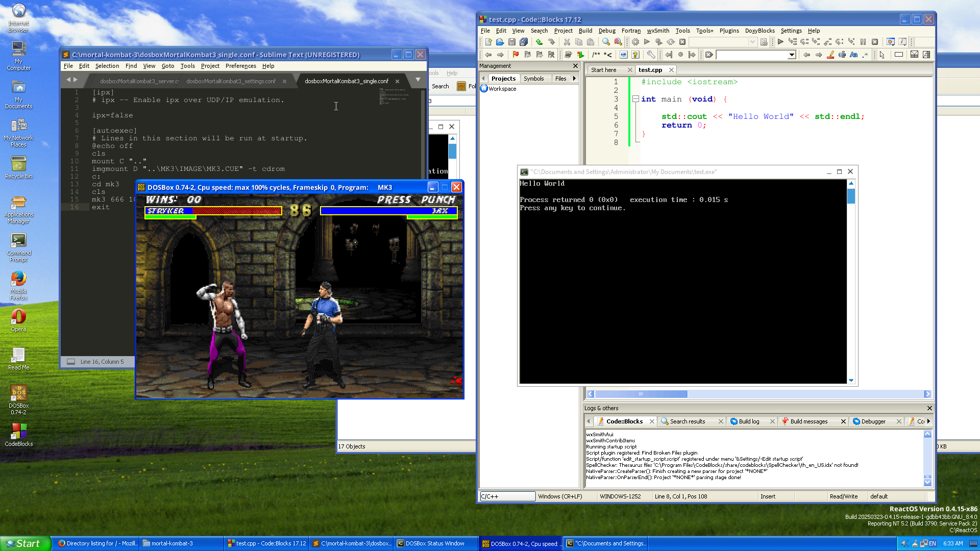Click EN language indicator in tray

coord(933,543)
